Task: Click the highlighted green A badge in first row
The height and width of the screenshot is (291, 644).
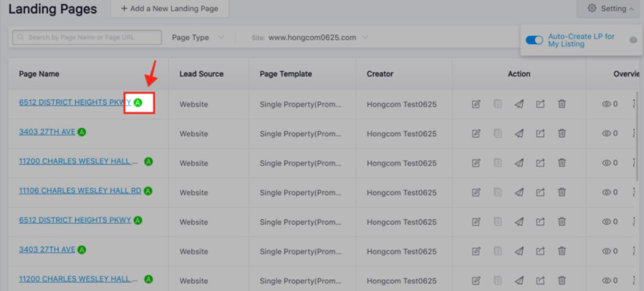Action: 138,103
